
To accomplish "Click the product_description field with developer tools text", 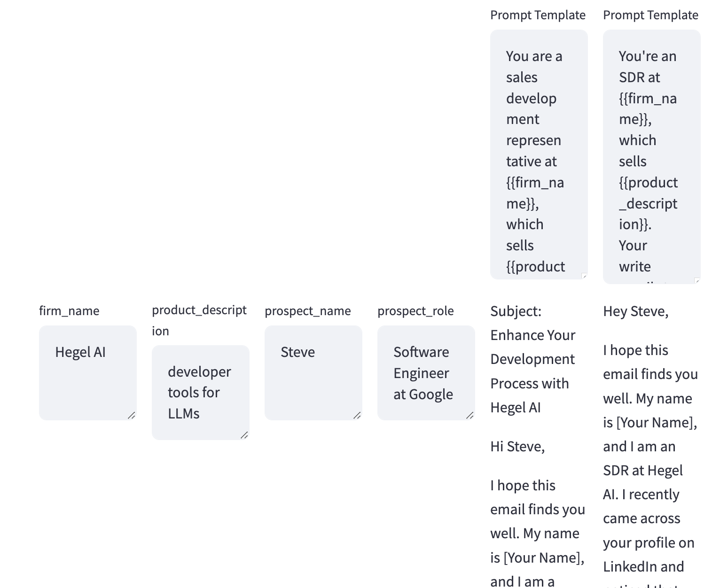I will click(200, 392).
